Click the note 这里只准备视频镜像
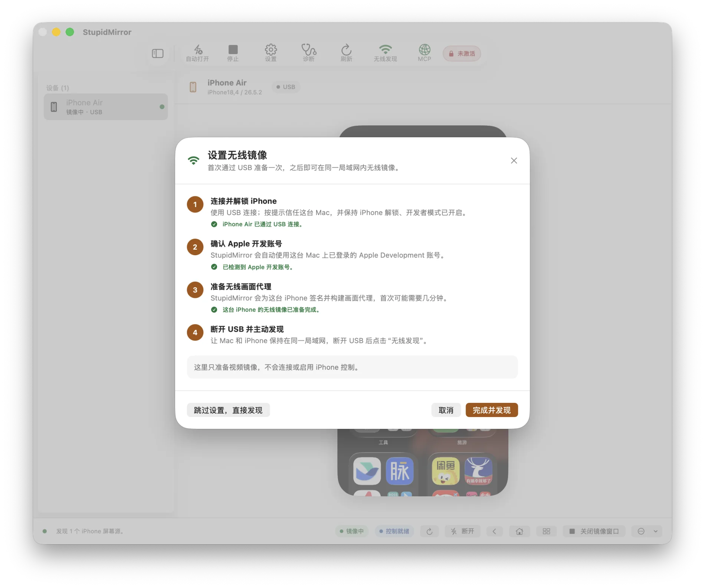This screenshot has height=588, width=705. [352, 367]
